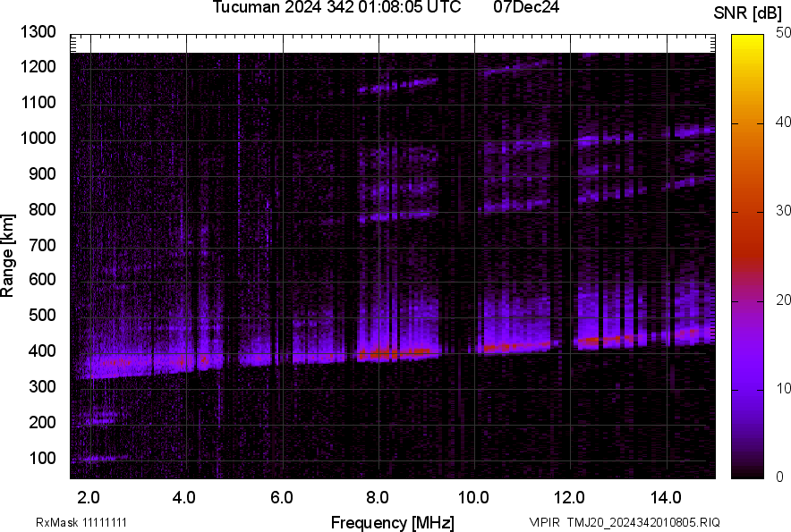Click the range tick label '800'
This screenshot has width=791, height=532.
(42, 209)
